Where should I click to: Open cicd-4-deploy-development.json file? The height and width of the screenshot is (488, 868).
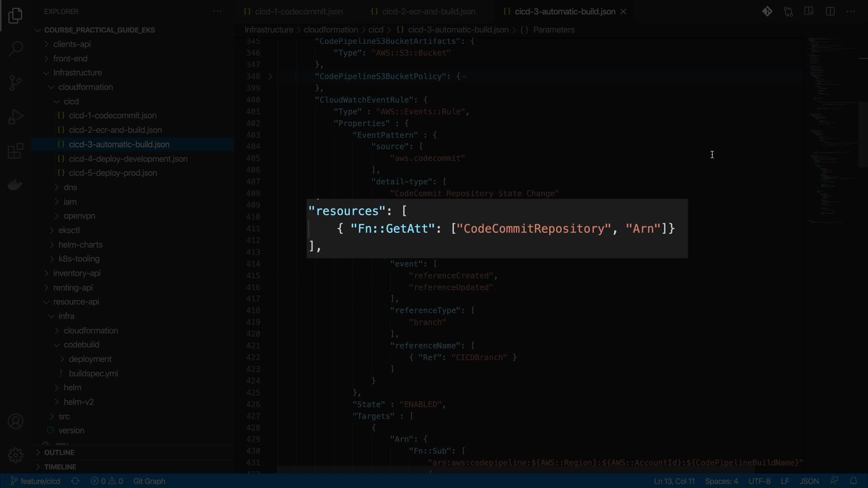click(x=128, y=159)
